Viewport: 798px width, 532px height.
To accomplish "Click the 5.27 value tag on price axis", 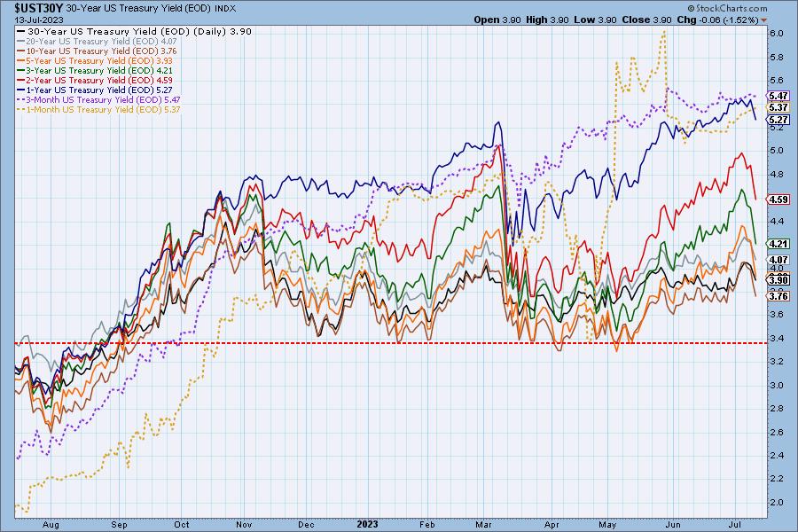I will click(778, 120).
